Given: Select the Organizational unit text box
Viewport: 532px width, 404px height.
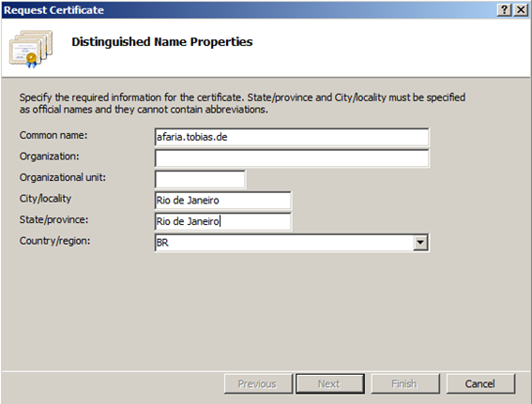Looking at the screenshot, I should click(x=200, y=179).
